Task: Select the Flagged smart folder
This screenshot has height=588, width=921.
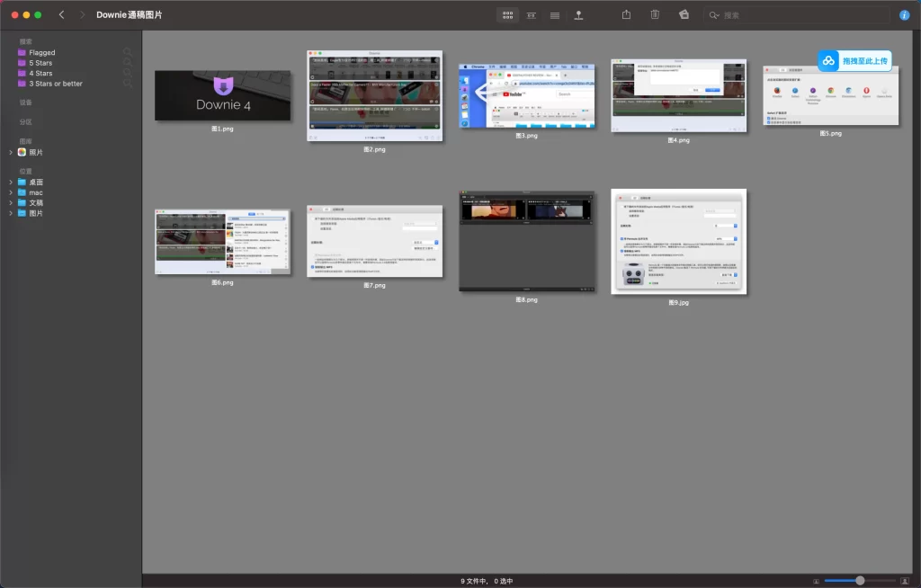Action: [x=41, y=53]
